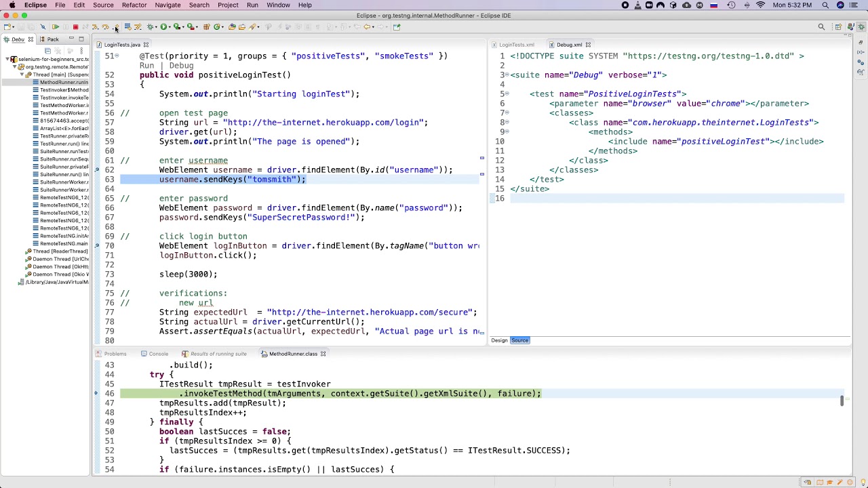Open the dropdown next to Debug launch icon
The image size is (868, 488).
tap(155, 27)
